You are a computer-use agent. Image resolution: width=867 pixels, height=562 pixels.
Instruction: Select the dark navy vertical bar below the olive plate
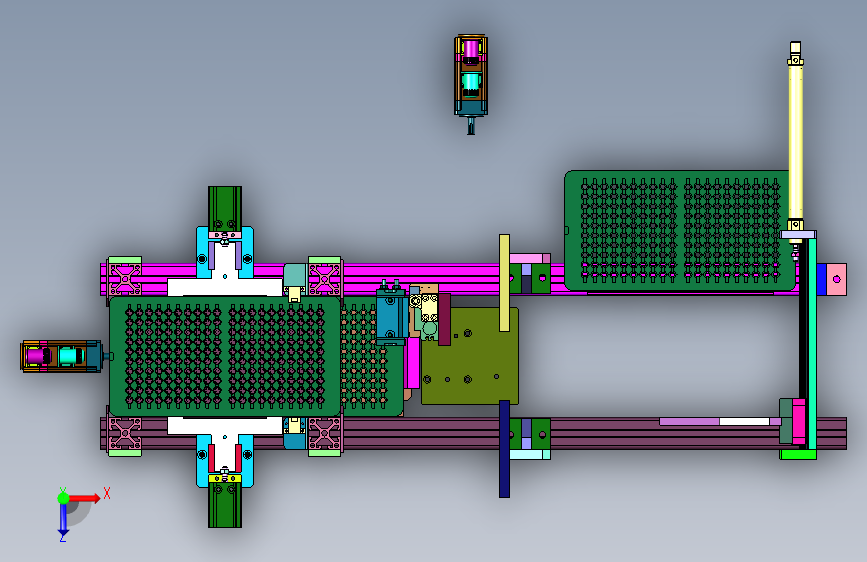(x=504, y=449)
